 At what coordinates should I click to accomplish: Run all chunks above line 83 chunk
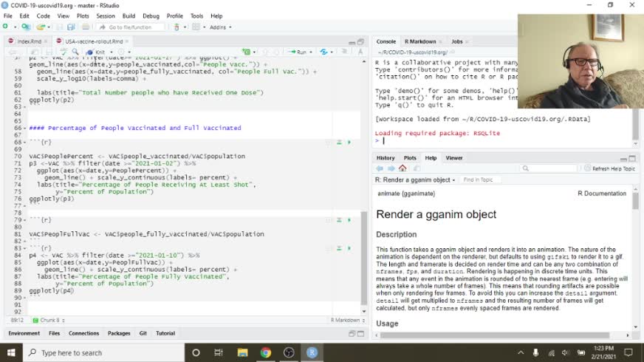tap(339, 248)
